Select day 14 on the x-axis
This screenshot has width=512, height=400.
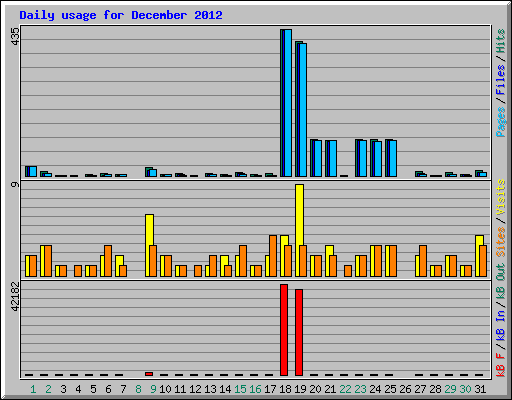(225, 389)
